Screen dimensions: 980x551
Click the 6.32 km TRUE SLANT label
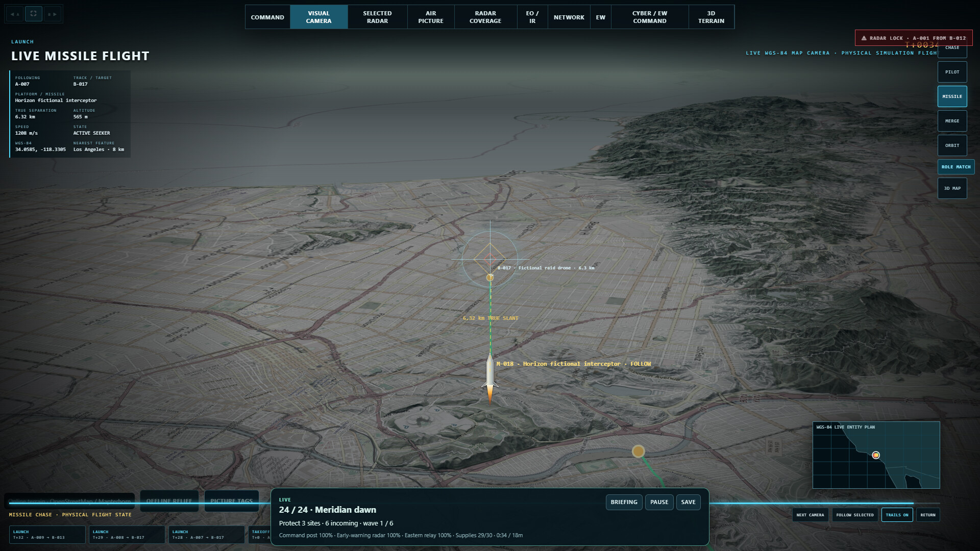pyautogui.click(x=490, y=318)
